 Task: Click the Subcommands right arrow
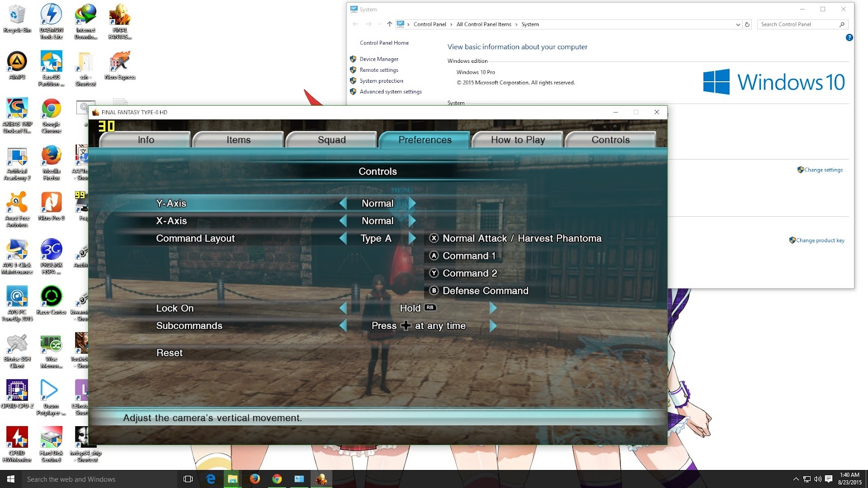[493, 325]
